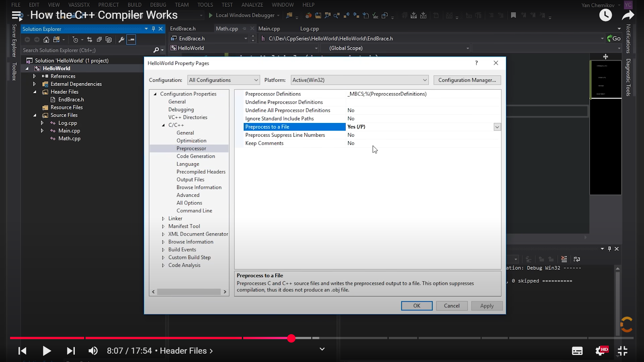The width and height of the screenshot is (644, 362).
Task: Open Solution Explorer Properties with the wrench icon
Action: click(x=121, y=39)
